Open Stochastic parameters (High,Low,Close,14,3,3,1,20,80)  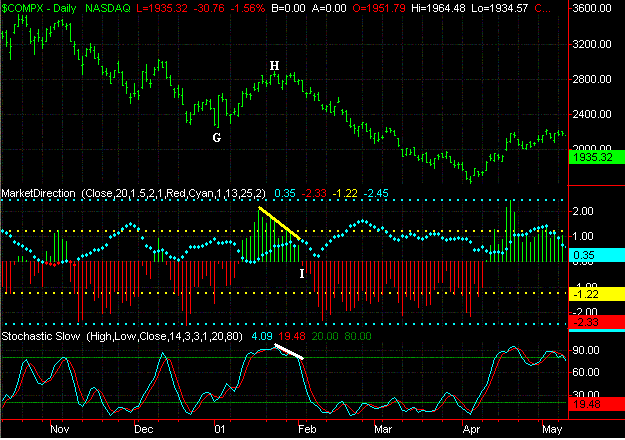coord(164,336)
